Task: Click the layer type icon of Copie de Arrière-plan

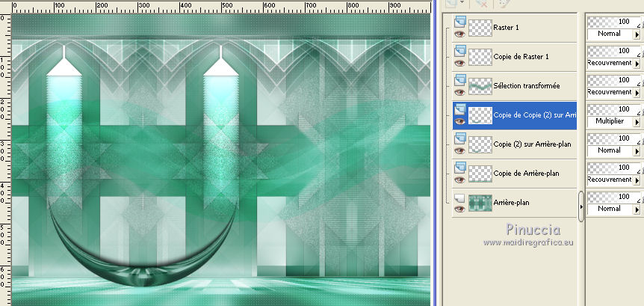Action: point(460,167)
